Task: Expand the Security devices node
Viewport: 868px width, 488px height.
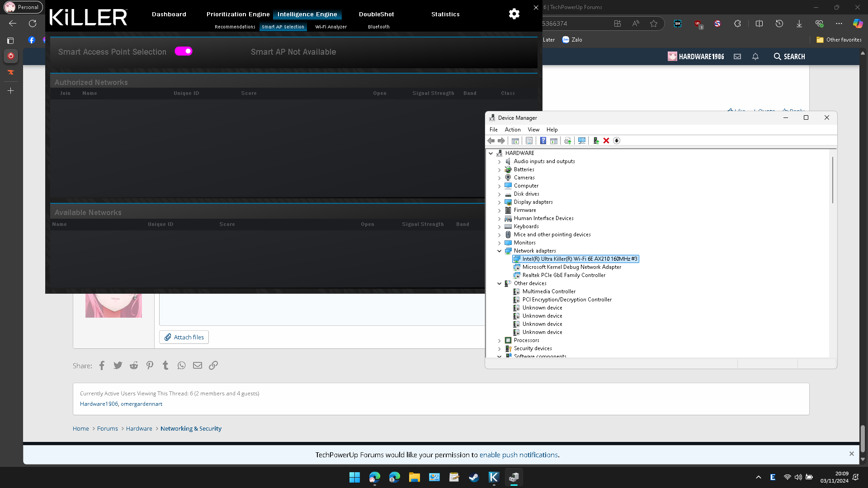Action: point(500,349)
